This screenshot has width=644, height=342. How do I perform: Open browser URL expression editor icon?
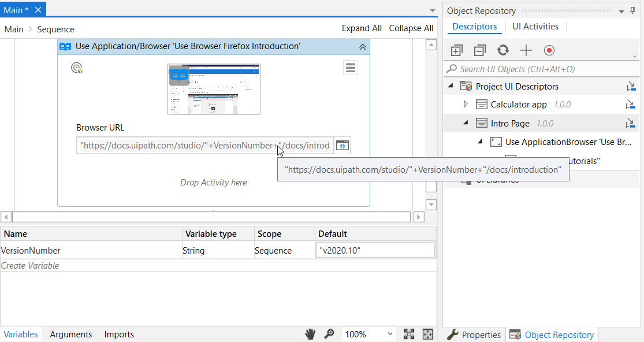point(342,146)
